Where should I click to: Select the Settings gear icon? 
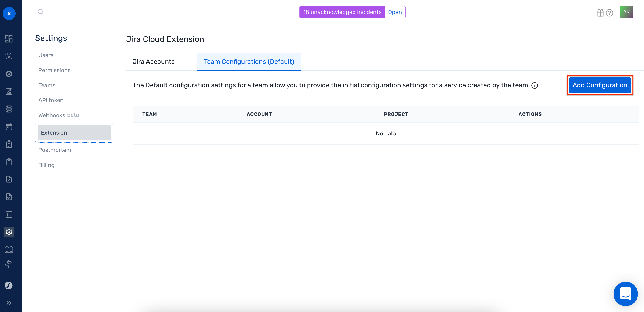9,232
